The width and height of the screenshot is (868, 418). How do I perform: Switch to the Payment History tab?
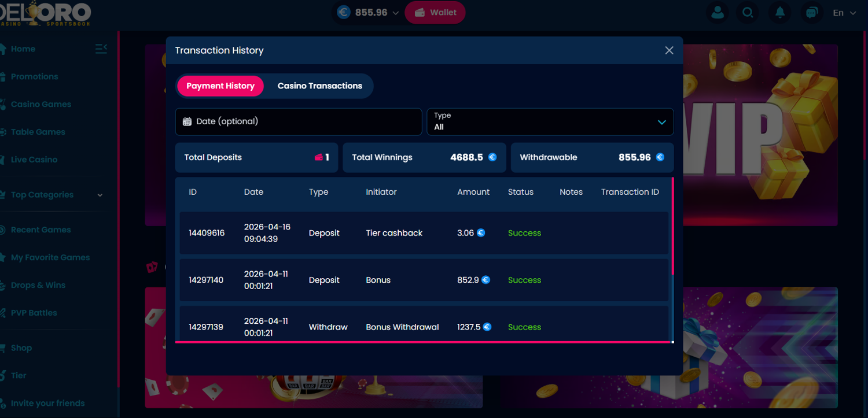coord(220,86)
